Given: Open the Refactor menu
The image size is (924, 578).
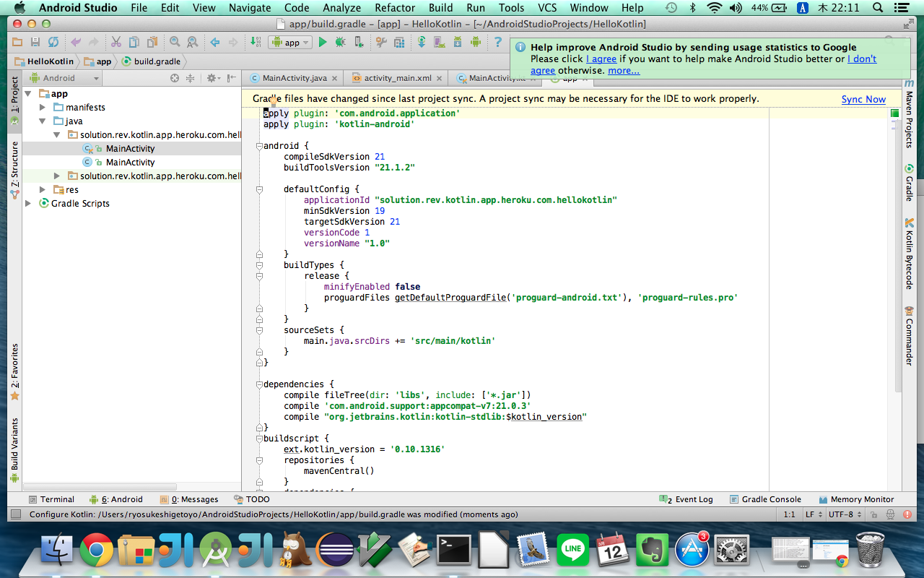Looking at the screenshot, I should 395,8.
